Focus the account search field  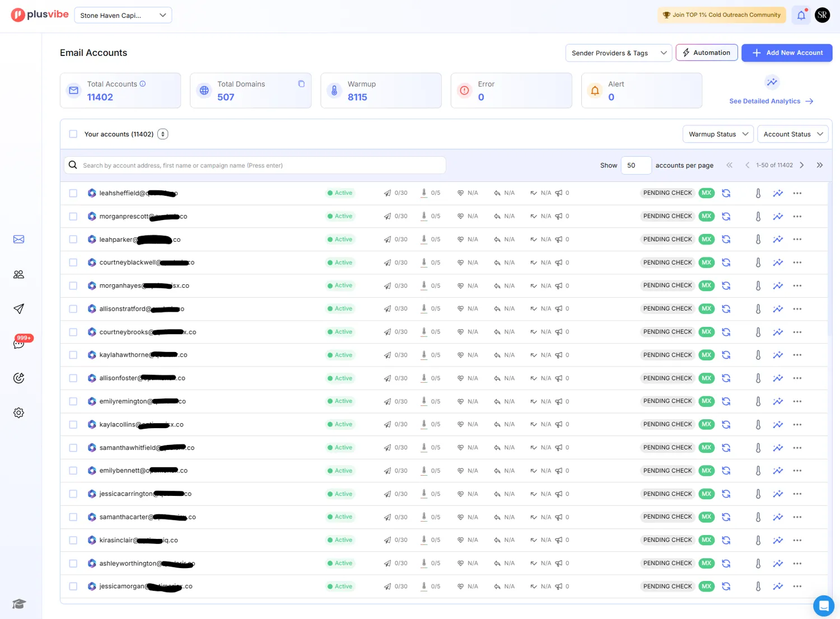click(255, 166)
